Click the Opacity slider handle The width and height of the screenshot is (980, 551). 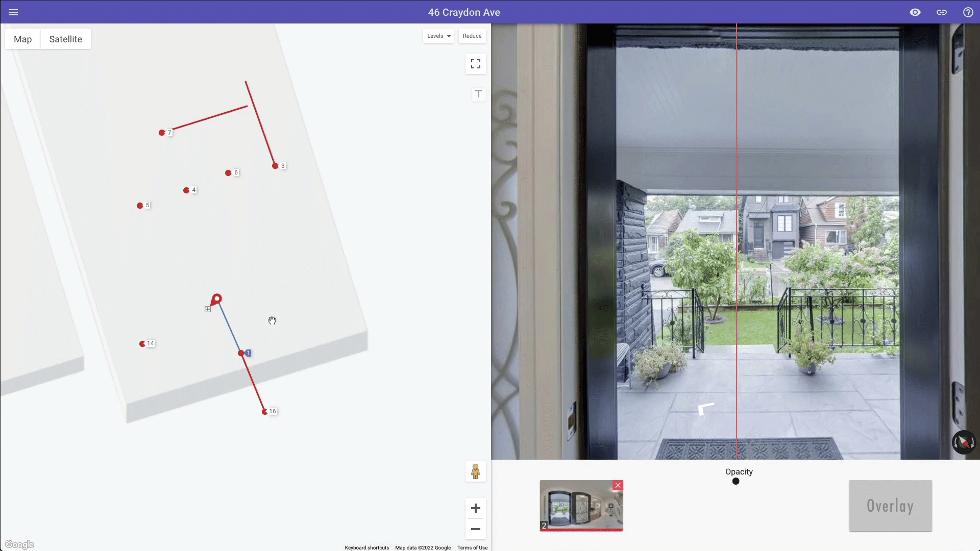tap(736, 481)
